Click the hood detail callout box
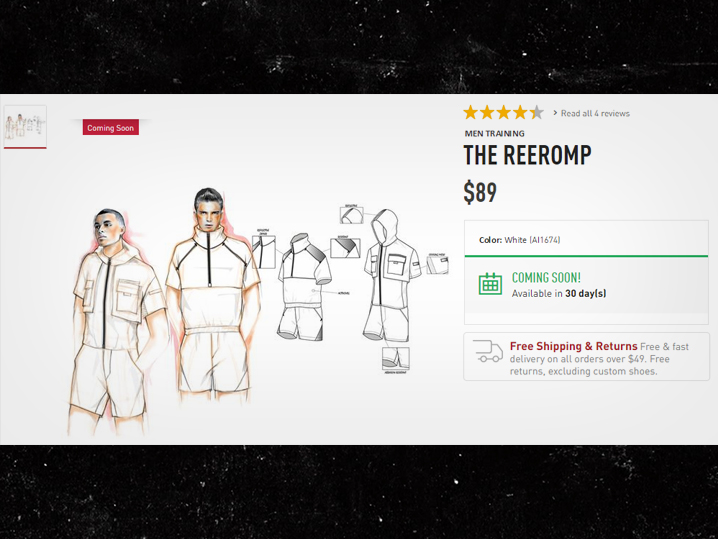718x539 pixels. [x=352, y=215]
